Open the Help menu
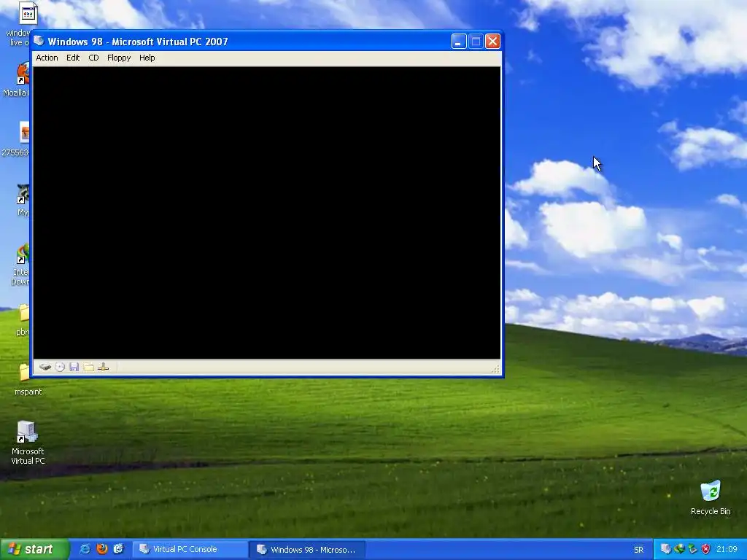This screenshot has width=747, height=560. tap(147, 58)
